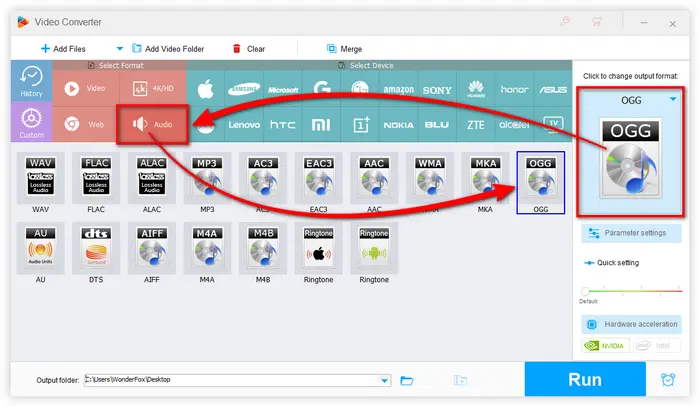Choose the AC3 audio format
Screen dimensions: 700x407
pos(263,178)
